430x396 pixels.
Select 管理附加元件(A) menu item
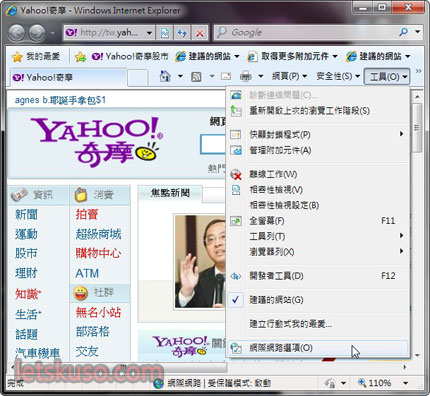coord(318,150)
